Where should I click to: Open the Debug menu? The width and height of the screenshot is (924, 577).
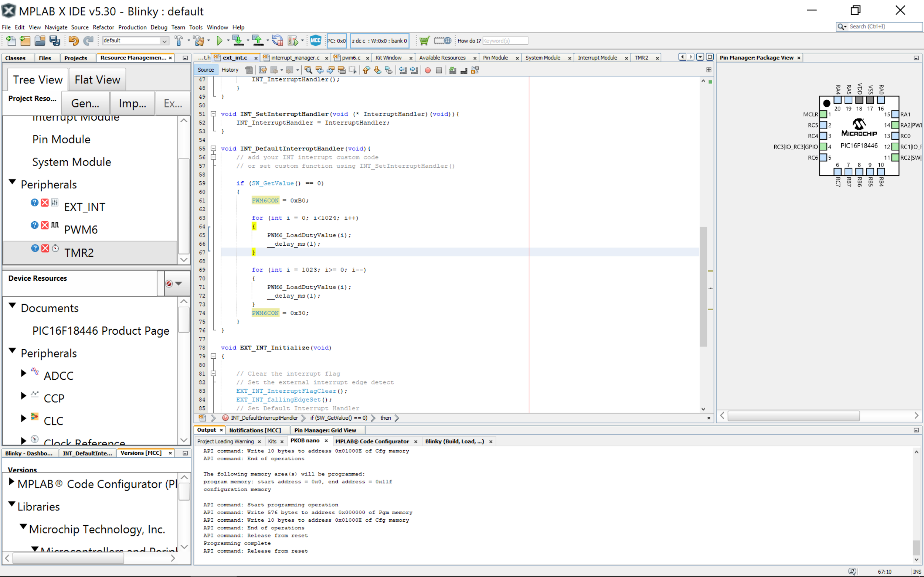[159, 27]
